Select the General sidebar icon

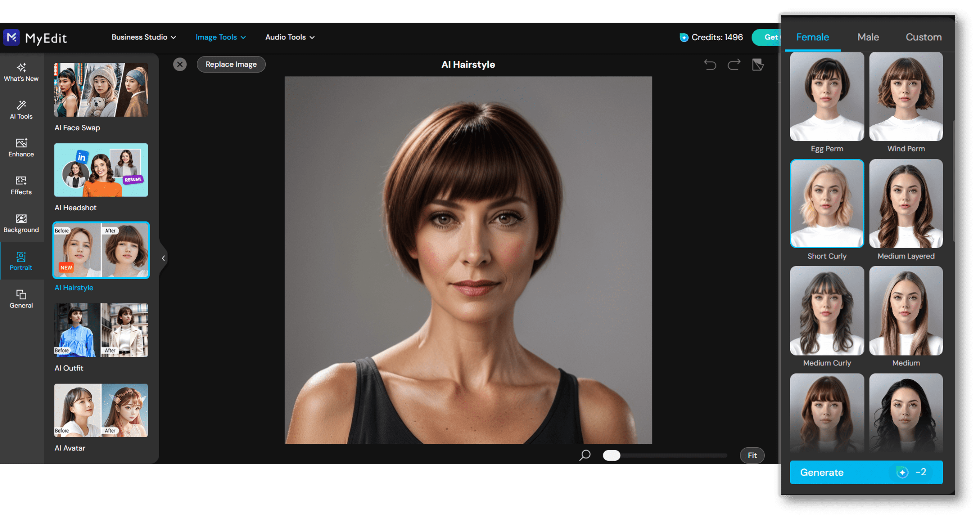click(21, 299)
